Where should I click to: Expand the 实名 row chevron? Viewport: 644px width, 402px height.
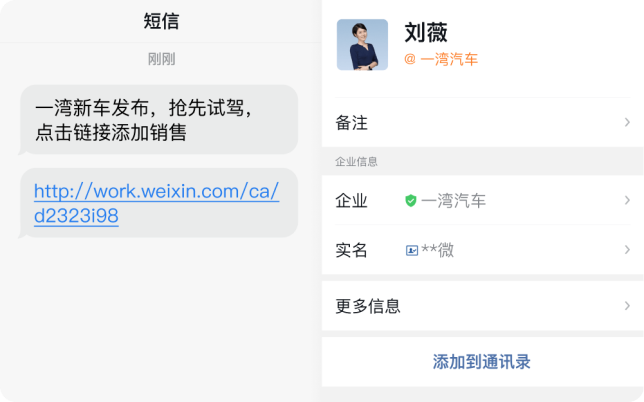pos(627,250)
